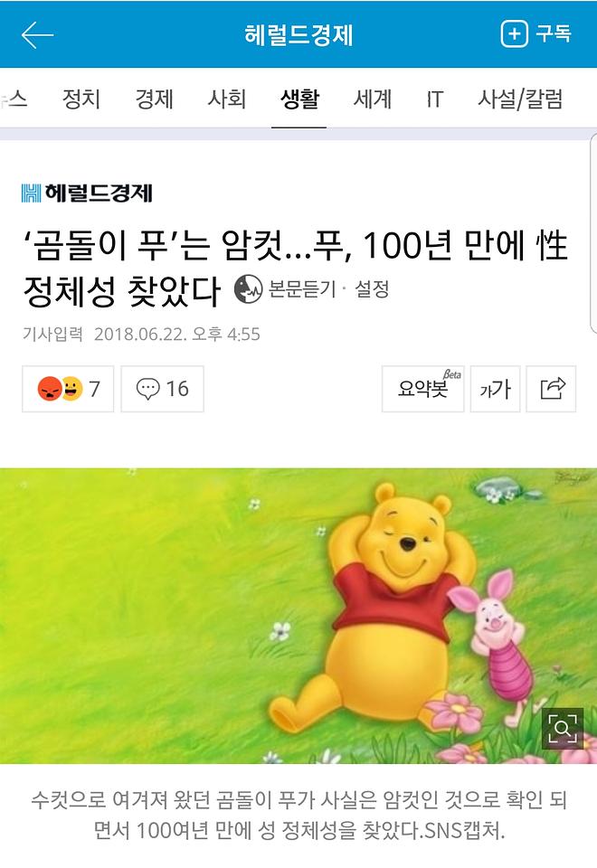Tap the 구독 subscribe plus icon
This screenshot has height=868, width=597.
click(x=514, y=33)
